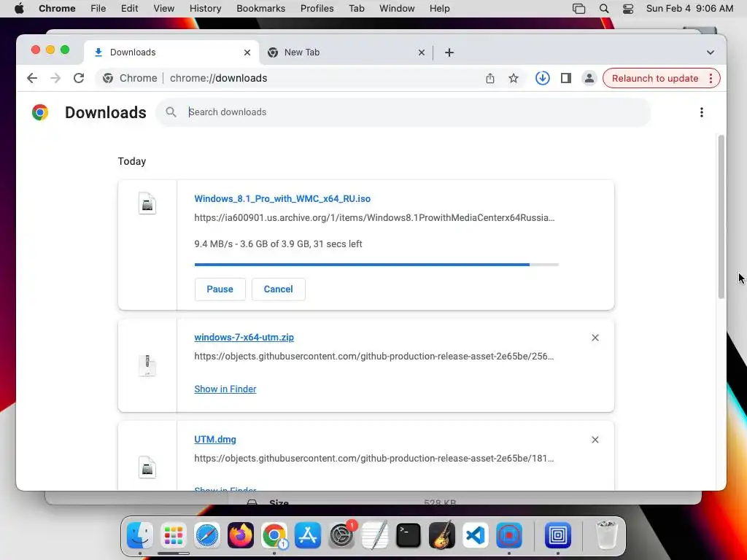Expand the tab search dropdown chevron

point(710,52)
